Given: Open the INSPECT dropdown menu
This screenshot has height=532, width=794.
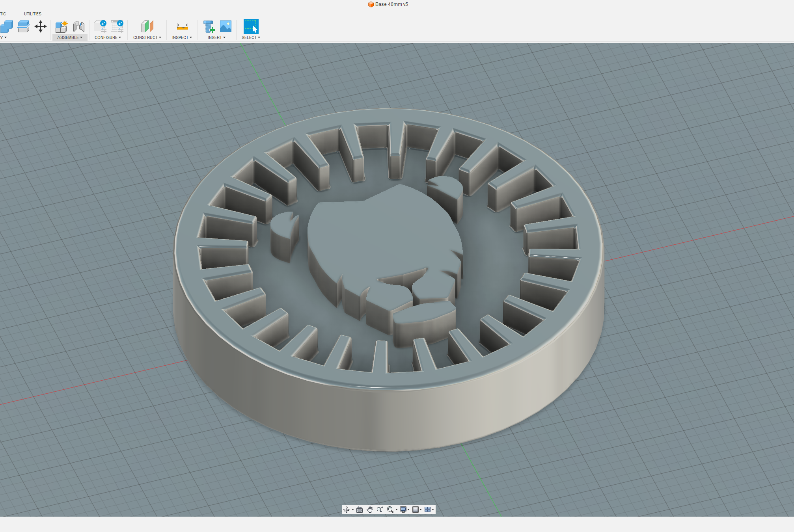Looking at the screenshot, I should [x=182, y=37].
